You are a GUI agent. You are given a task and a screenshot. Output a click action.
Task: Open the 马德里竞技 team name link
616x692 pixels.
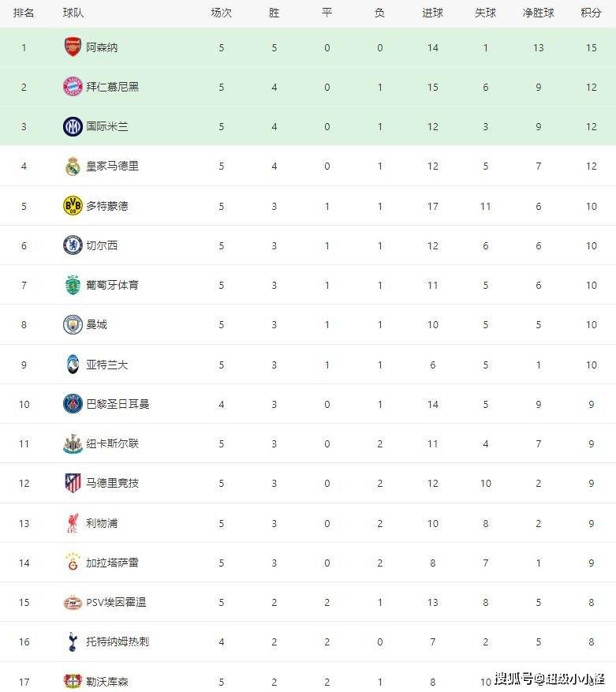pyautogui.click(x=112, y=483)
